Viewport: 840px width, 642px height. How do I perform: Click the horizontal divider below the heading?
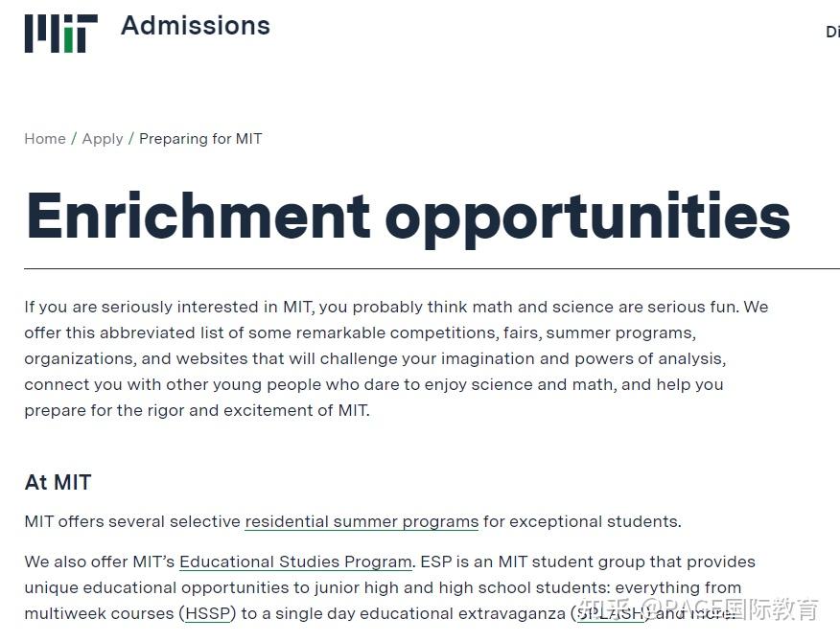(x=432, y=269)
